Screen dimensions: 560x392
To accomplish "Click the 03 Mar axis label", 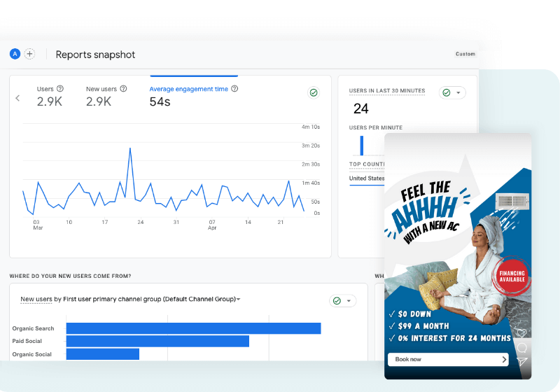I will pyautogui.click(x=38, y=225).
